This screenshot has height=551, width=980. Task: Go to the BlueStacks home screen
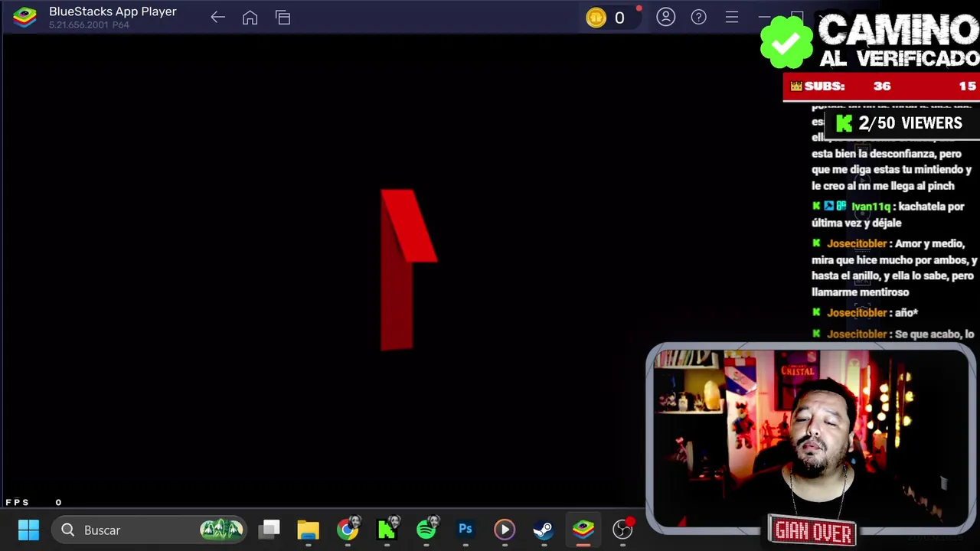[250, 17]
